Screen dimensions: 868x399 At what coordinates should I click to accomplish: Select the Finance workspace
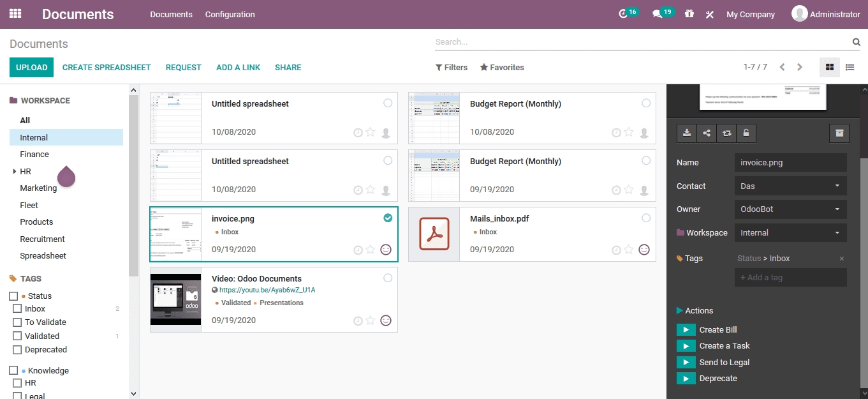tap(34, 154)
